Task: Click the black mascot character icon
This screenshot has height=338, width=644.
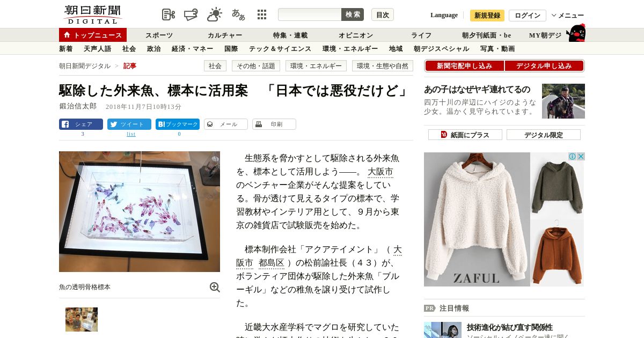Action: 576,33
